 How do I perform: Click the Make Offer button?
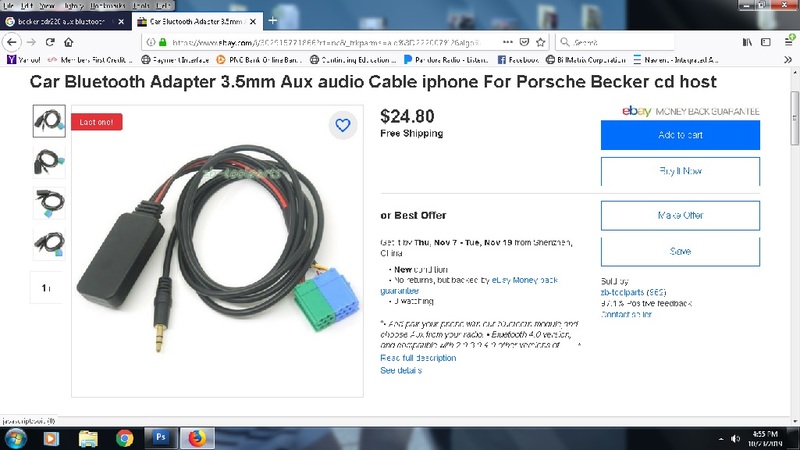680,215
